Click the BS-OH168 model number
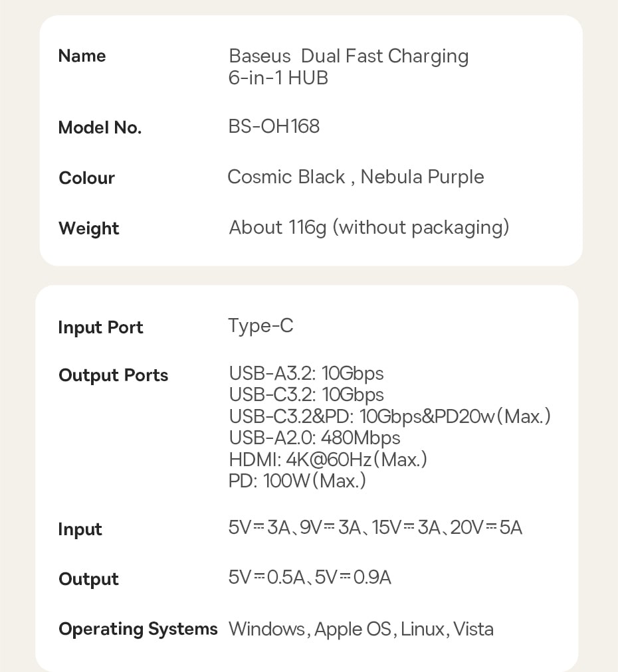 click(x=274, y=126)
